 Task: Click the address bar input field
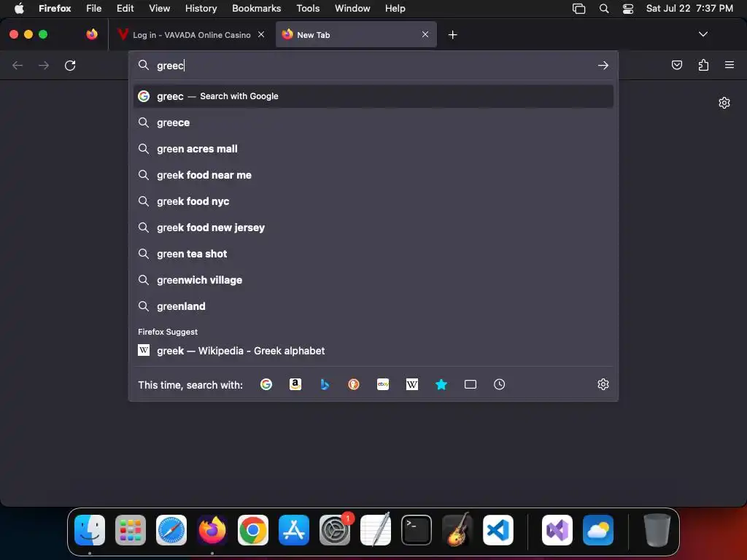click(x=373, y=65)
